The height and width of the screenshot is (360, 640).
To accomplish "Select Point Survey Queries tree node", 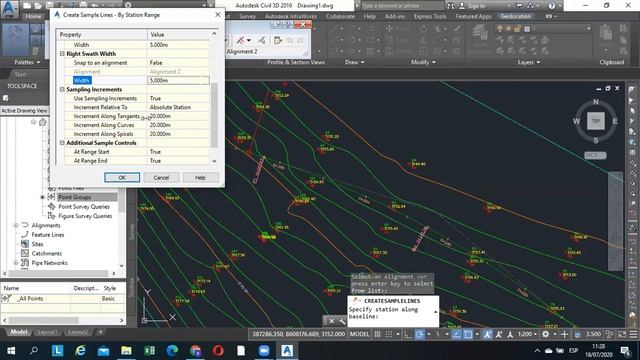I will [84, 207].
